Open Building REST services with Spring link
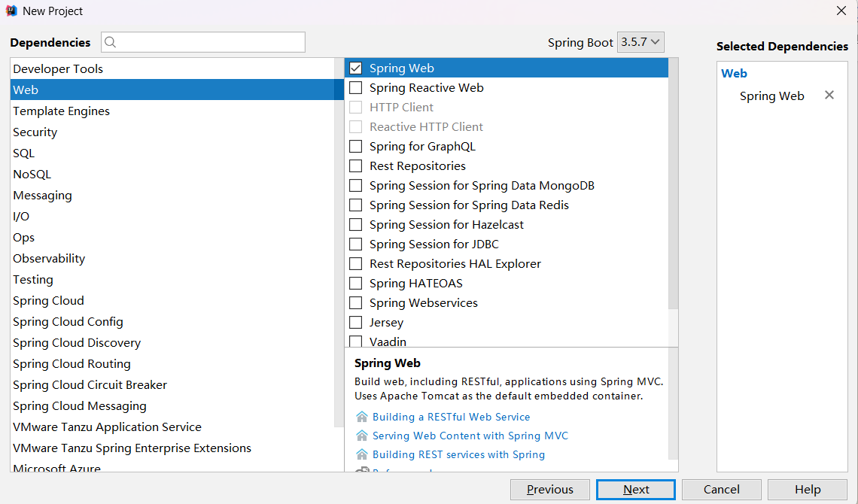858x504 pixels. pos(458,454)
